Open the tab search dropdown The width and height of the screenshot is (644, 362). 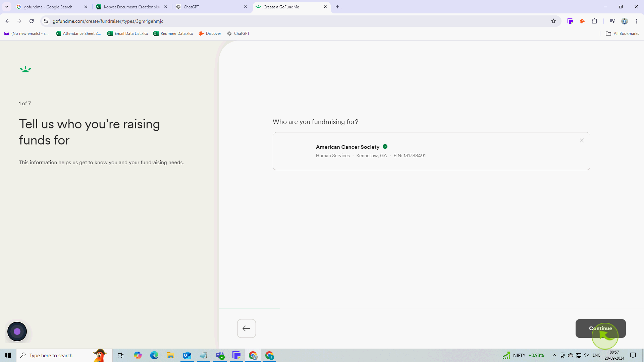point(7,7)
